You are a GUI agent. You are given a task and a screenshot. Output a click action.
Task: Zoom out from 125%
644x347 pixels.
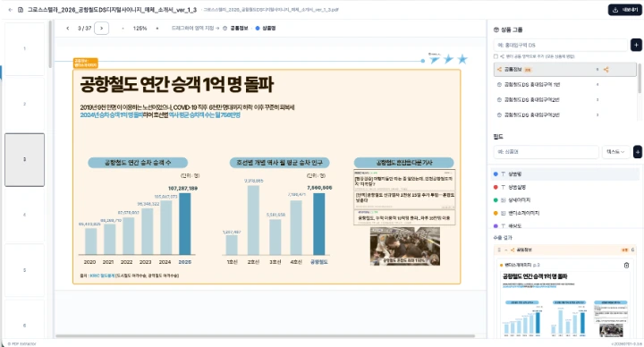coord(123,29)
